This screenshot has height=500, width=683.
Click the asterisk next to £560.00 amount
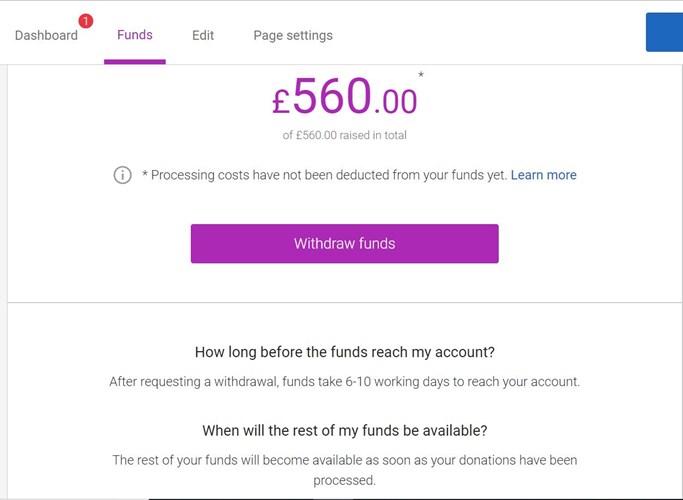pyautogui.click(x=421, y=75)
